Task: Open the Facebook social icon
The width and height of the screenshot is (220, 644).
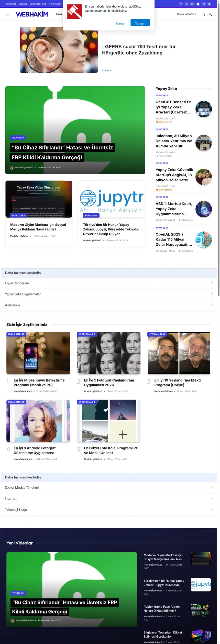Action: [181, 4]
